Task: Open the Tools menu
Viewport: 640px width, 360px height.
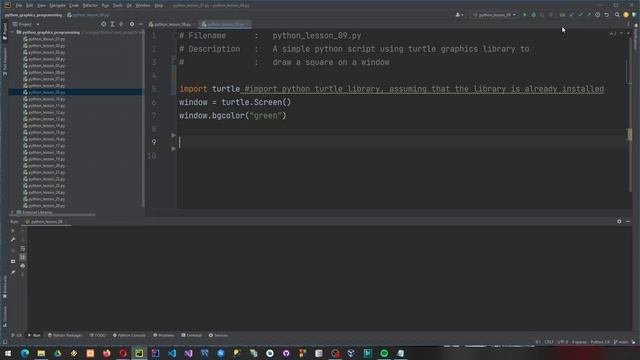Action: (118, 5)
